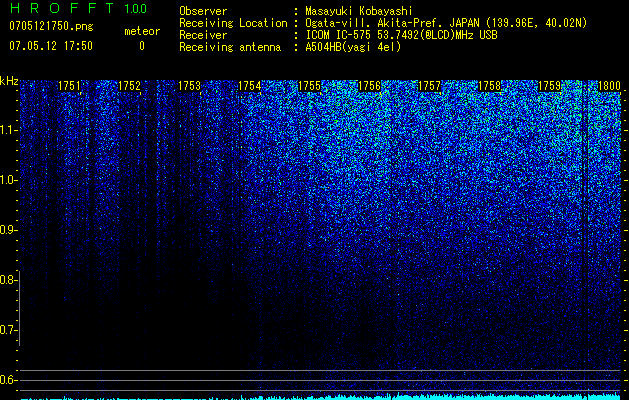Click the 0.6 kHz axis label
This screenshot has width=629, height=400.
(7, 380)
